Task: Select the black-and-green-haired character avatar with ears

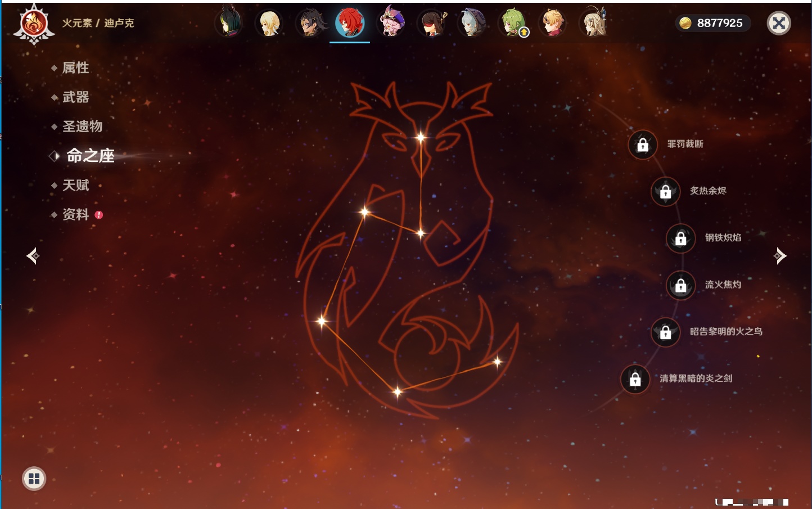Action: [x=228, y=24]
